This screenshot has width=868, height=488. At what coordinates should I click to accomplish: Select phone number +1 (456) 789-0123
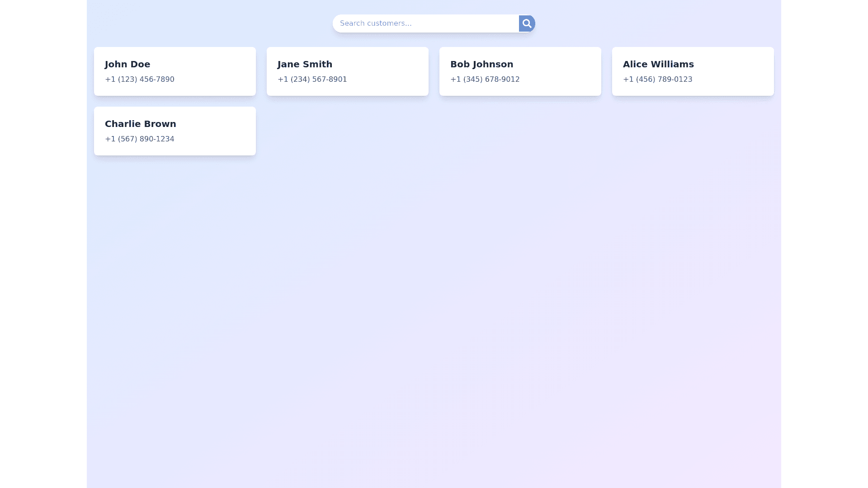coord(657,80)
